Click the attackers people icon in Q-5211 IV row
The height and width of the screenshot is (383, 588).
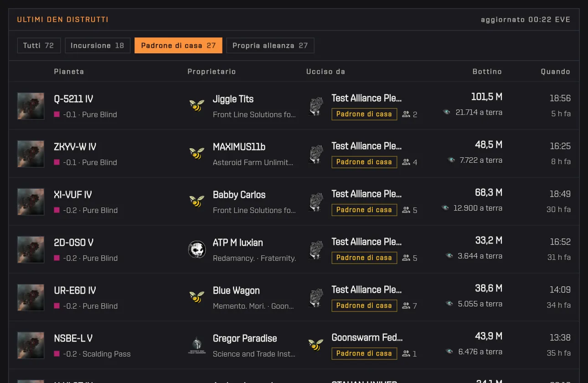pos(406,114)
